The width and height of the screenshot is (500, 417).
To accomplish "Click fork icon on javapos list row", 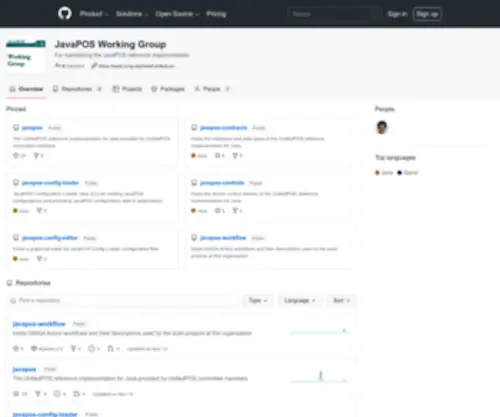I will [38, 394].
